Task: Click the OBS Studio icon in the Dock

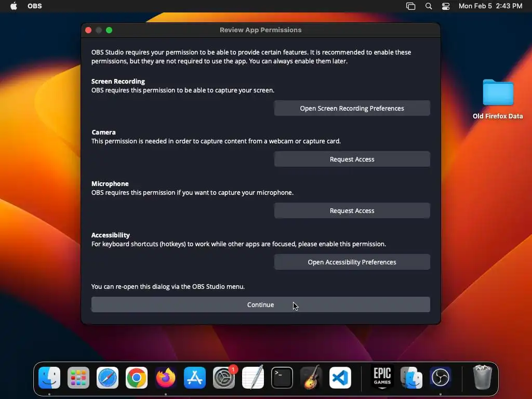Action: 441,378
